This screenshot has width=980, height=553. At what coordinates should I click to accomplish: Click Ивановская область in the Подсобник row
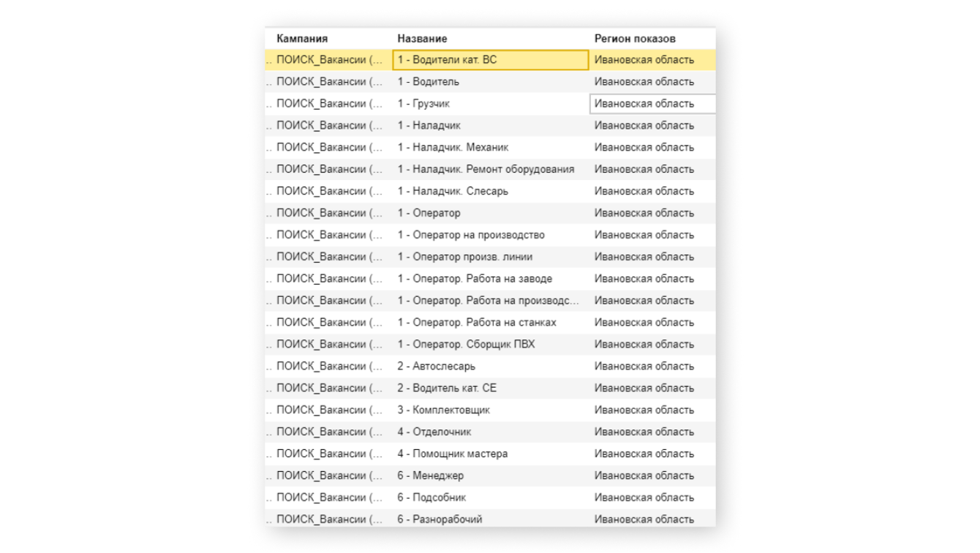click(x=644, y=498)
